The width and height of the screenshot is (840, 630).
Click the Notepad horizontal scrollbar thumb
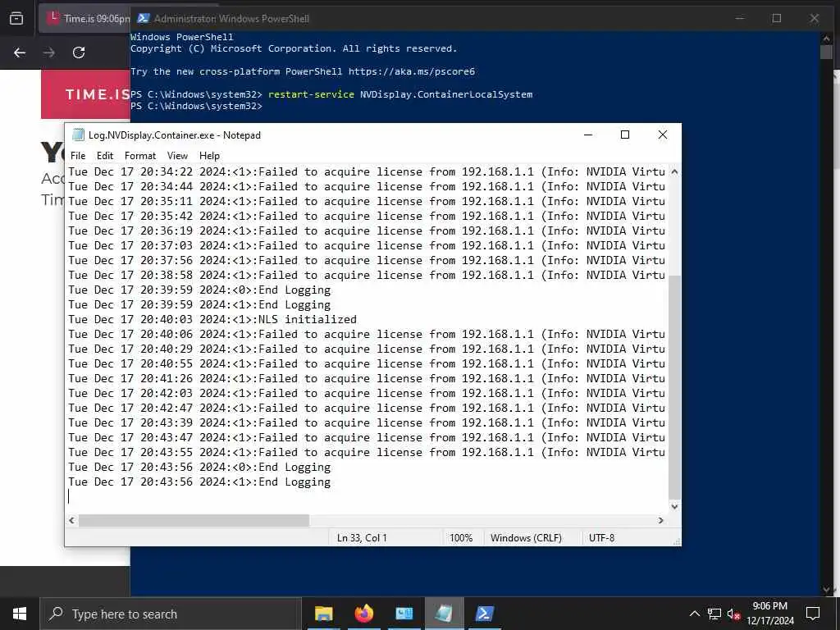click(x=194, y=520)
